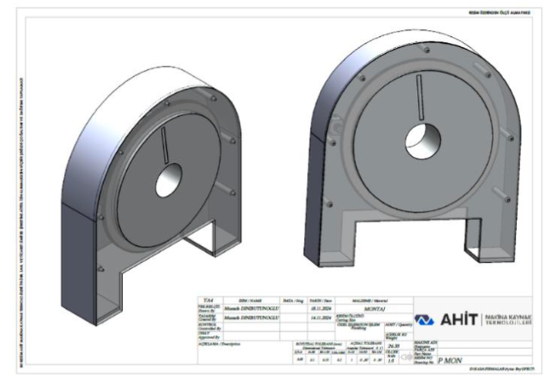Select the TA4 sheet size cell
Viewport: 557px width, 392px height.
[x=206, y=299]
